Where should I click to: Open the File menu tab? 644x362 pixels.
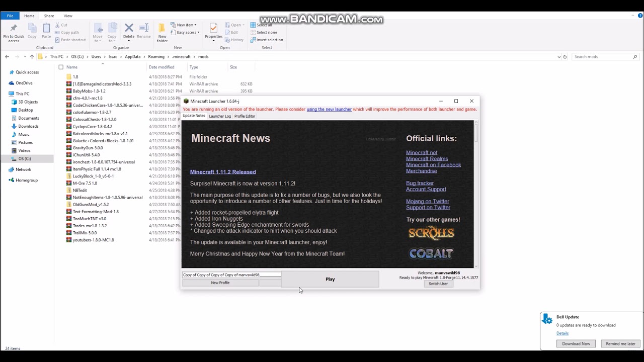[10, 16]
